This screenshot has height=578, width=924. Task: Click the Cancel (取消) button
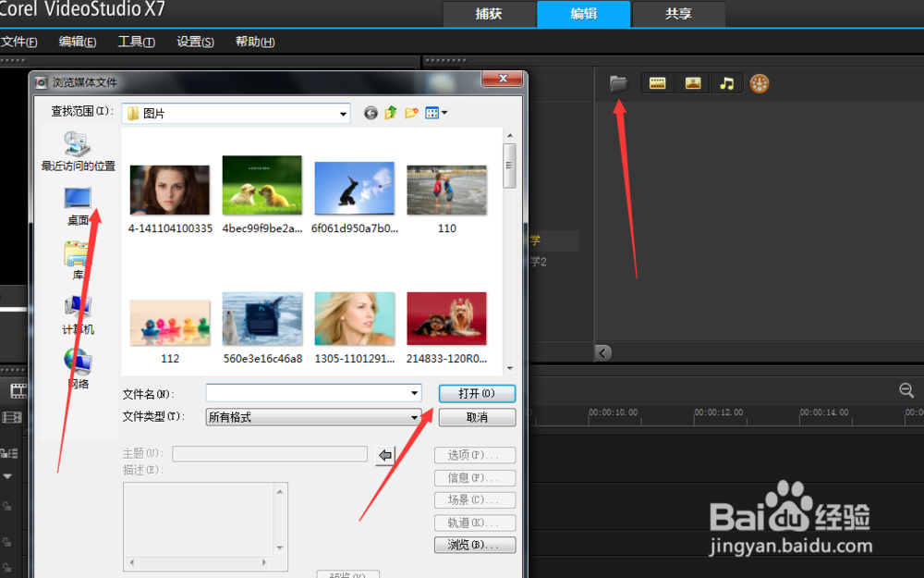click(477, 417)
